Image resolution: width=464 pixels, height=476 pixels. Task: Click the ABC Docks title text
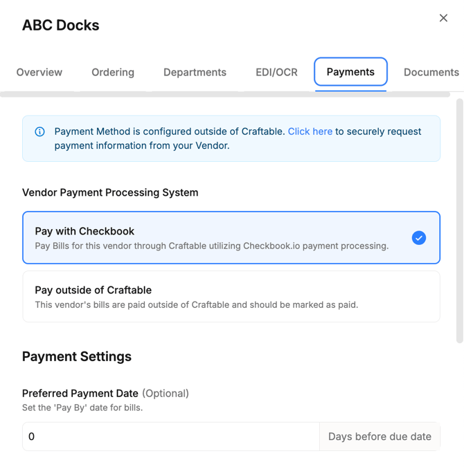61,25
